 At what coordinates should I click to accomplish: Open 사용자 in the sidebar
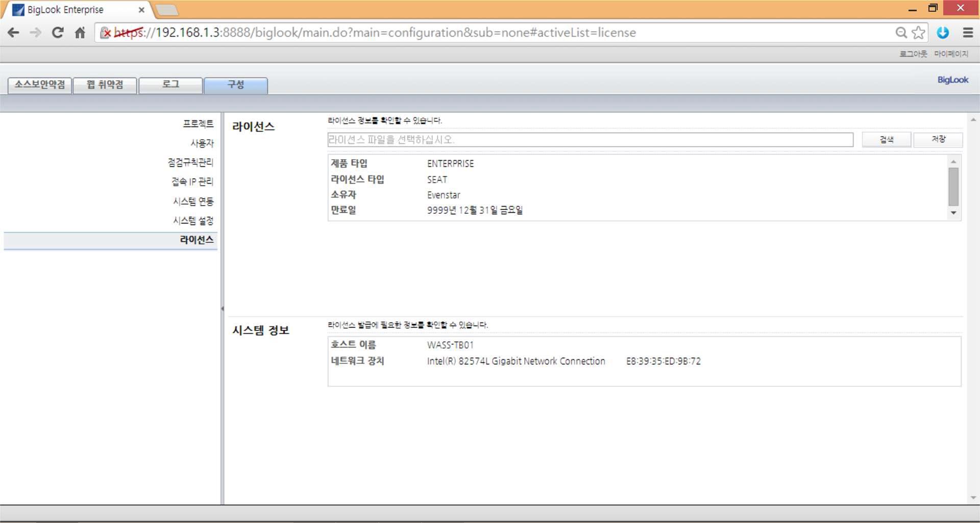[202, 143]
